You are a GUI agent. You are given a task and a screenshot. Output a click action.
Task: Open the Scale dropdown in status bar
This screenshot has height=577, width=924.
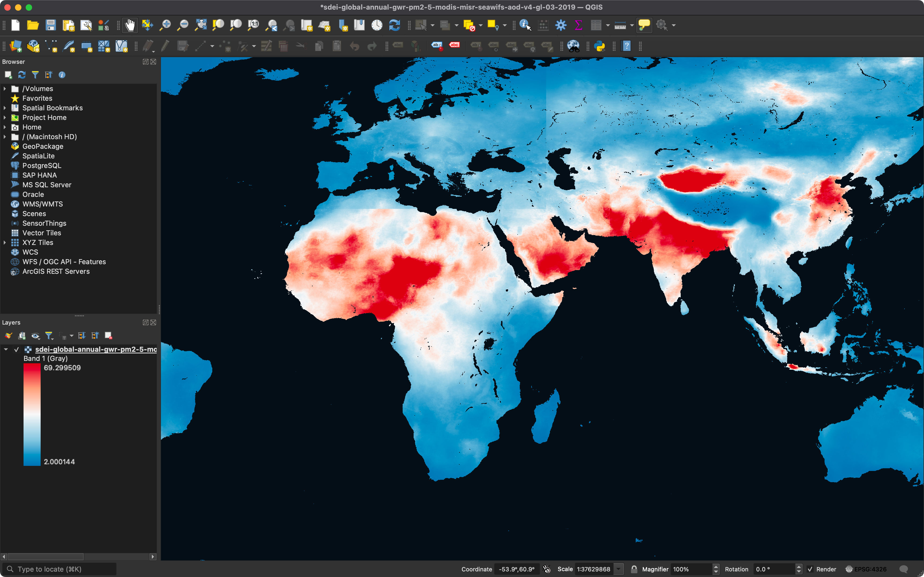pos(619,569)
